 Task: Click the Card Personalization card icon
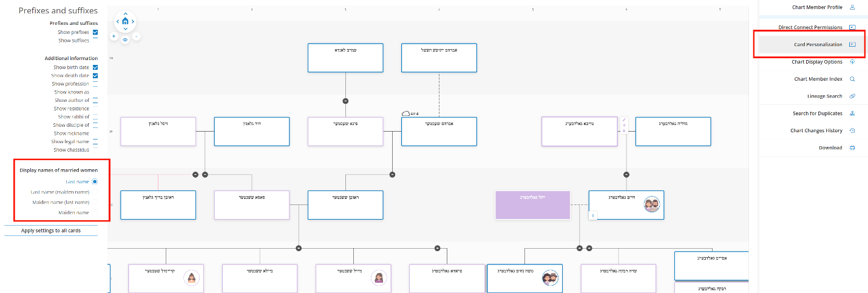pyautogui.click(x=852, y=44)
